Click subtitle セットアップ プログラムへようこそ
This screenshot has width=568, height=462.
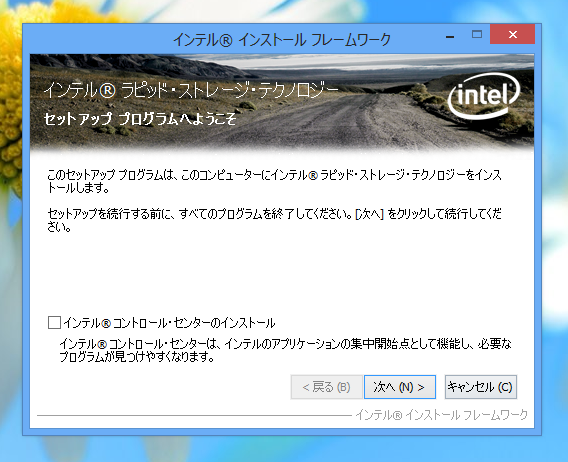(139, 119)
